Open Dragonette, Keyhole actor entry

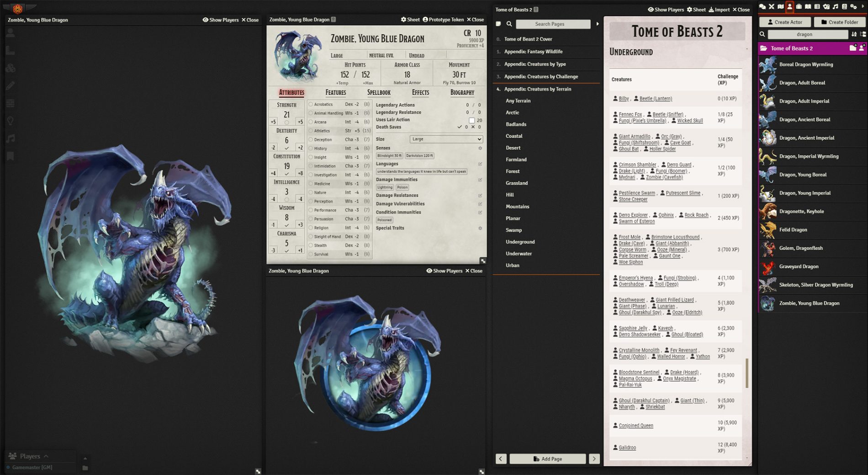pos(812,211)
